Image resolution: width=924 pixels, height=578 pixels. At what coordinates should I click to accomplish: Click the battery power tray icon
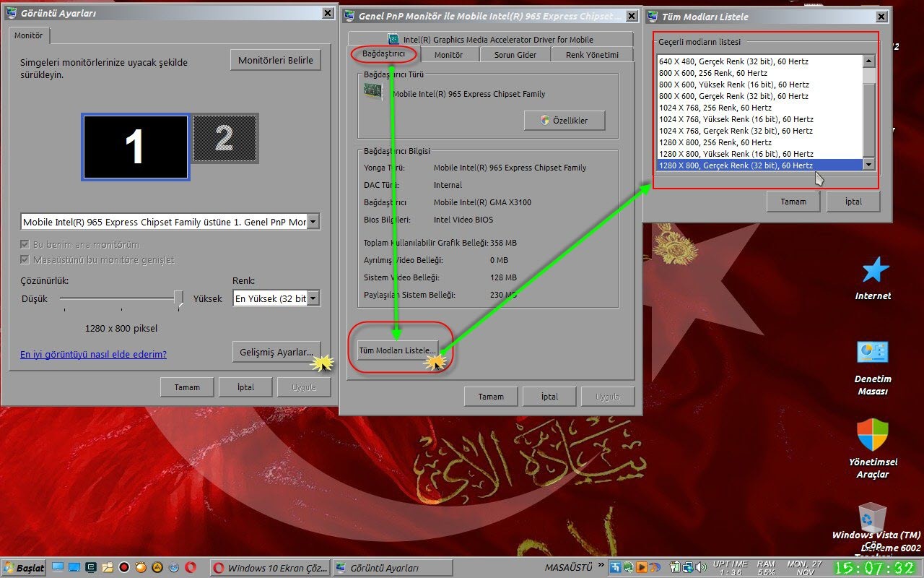tap(674, 568)
